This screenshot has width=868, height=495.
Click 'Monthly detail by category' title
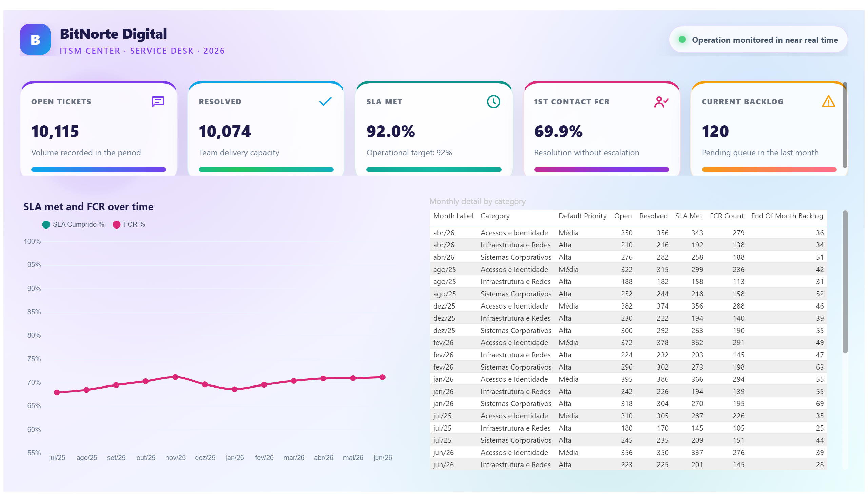click(477, 201)
